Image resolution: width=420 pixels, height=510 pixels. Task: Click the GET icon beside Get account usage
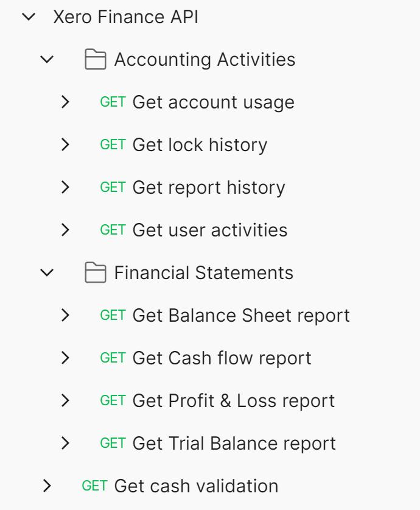(113, 102)
